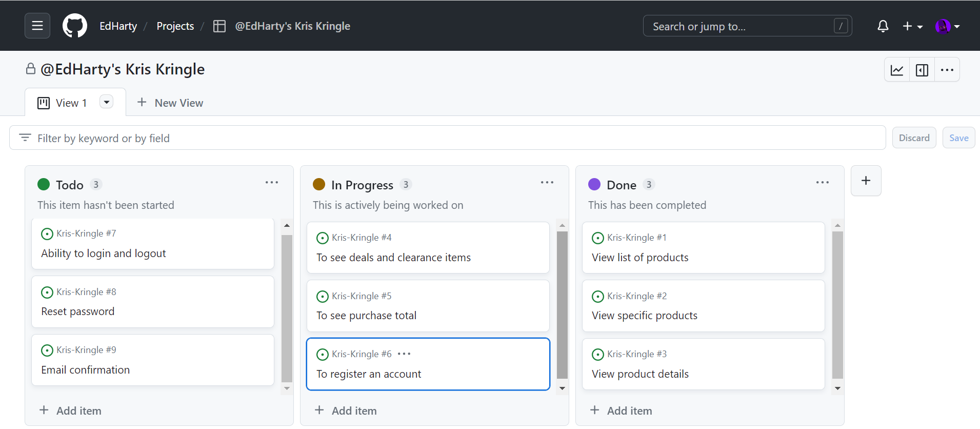Toggle the project side panel icon
Image resolution: width=980 pixels, height=429 pixels.
[922, 70]
